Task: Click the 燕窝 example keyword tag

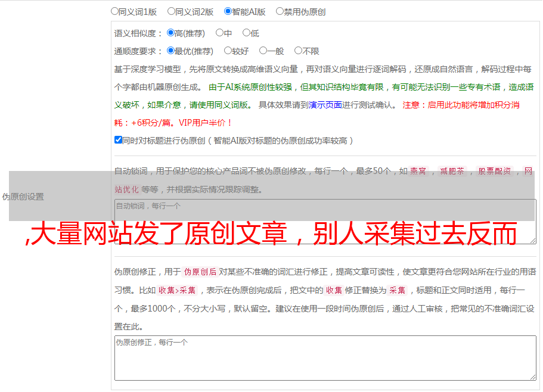Action: (x=418, y=171)
